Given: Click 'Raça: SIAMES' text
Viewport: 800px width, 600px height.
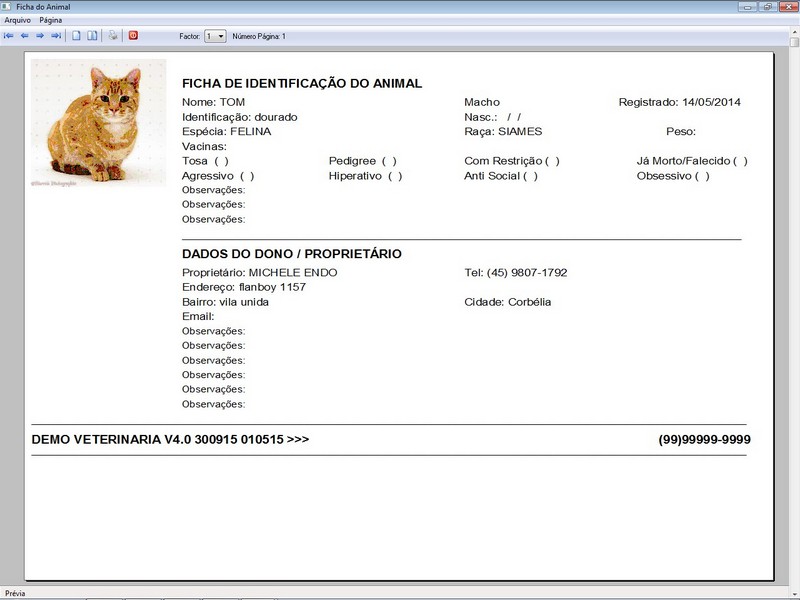Looking at the screenshot, I should click(503, 132).
